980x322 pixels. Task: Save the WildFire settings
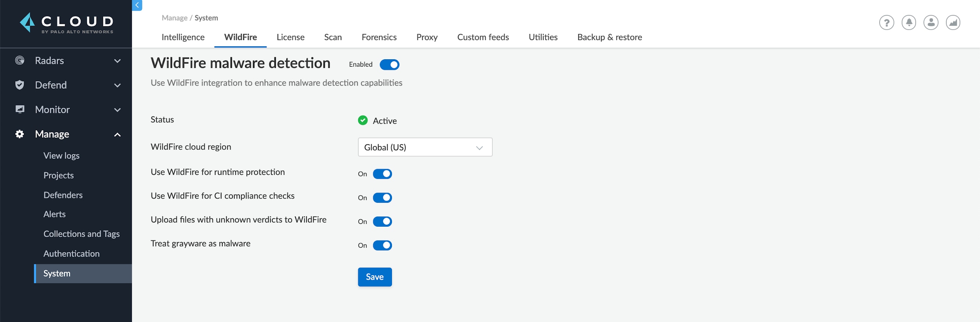(375, 277)
